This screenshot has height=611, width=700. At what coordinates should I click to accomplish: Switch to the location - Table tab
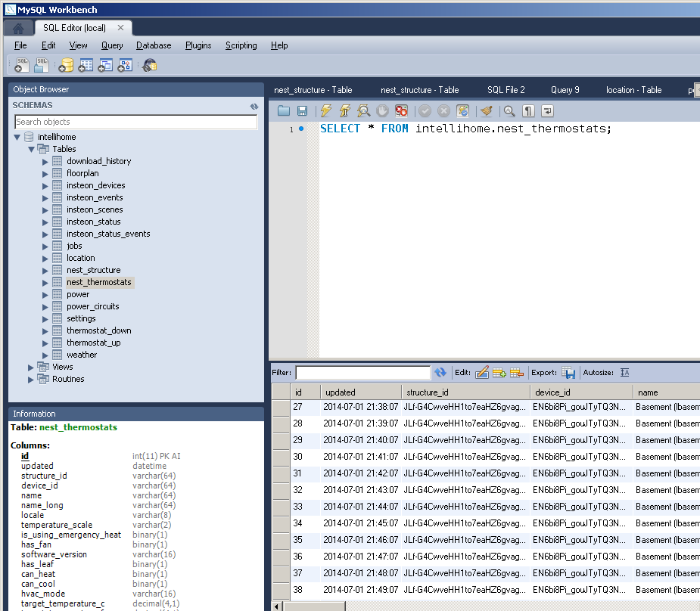click(634, 90)
